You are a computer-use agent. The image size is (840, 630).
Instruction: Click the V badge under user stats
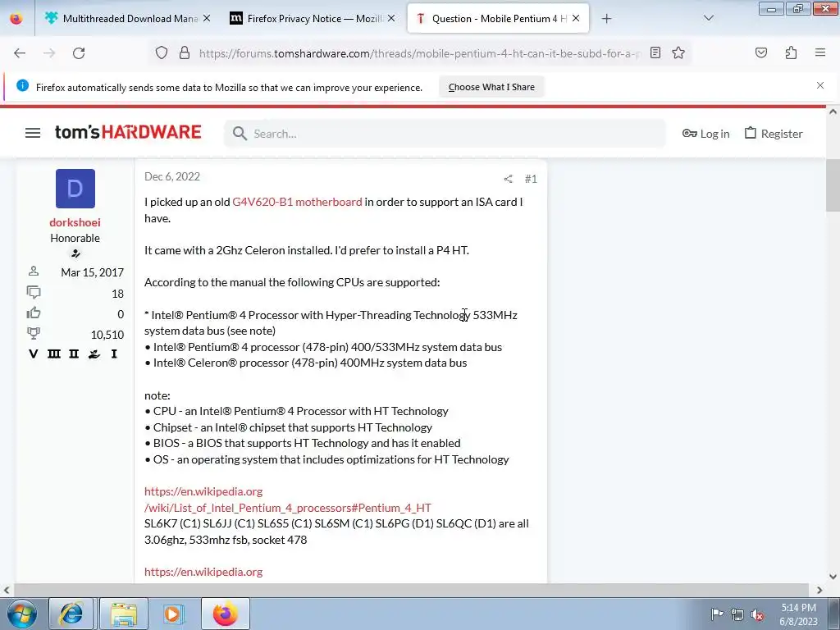pyautogui.click(x=33, y=354)
